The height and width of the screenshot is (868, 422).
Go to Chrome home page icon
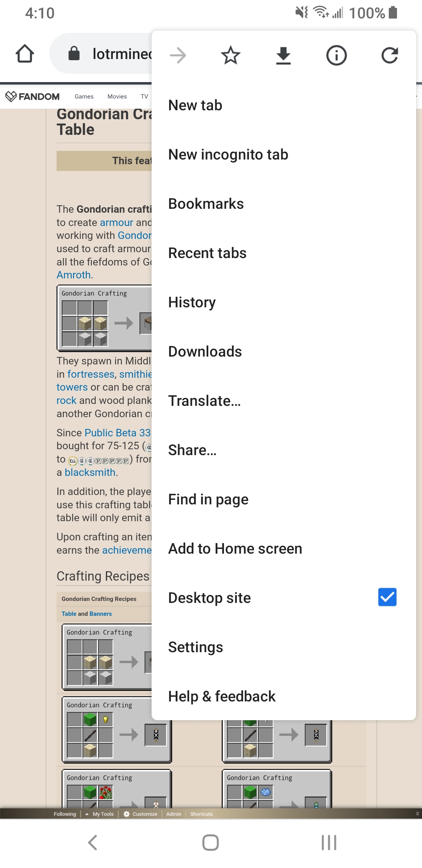click(x=25, y=54)
